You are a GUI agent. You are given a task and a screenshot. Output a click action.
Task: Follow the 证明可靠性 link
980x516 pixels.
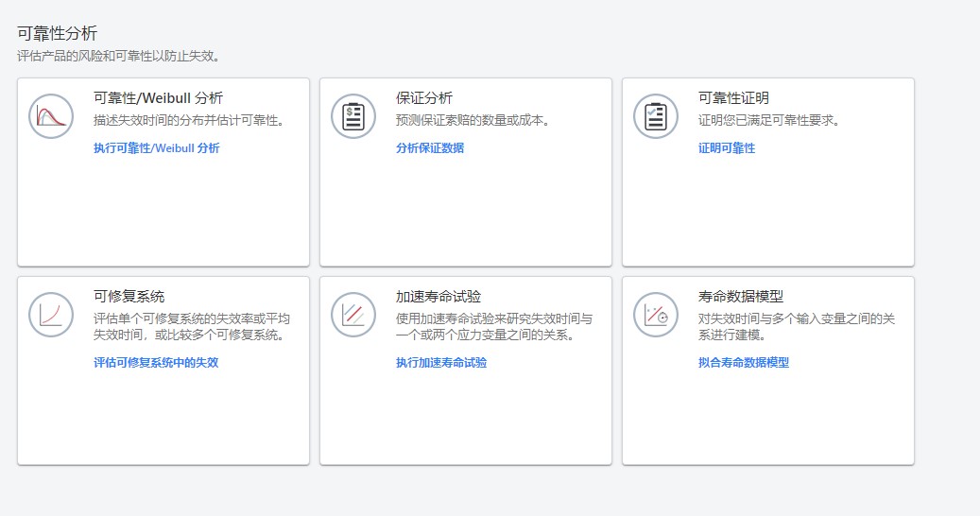point(727,148)
